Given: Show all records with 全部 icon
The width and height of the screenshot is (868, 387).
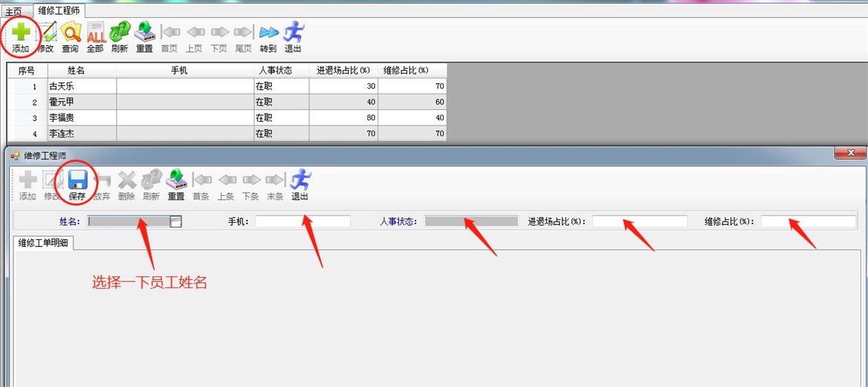Looking at the screenshot, I should click(x=96, y=32).
